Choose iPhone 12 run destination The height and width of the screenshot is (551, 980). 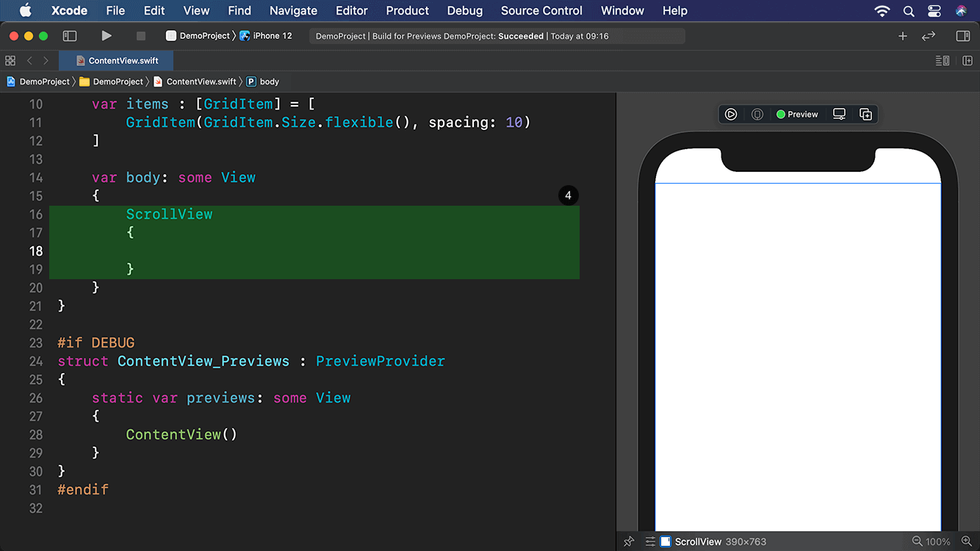(266, 36)
